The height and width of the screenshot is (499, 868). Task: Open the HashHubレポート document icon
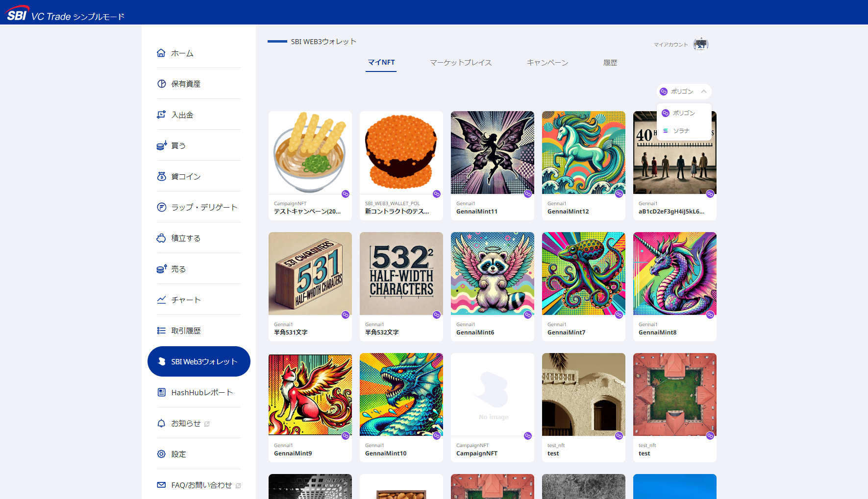coord(161,392)
